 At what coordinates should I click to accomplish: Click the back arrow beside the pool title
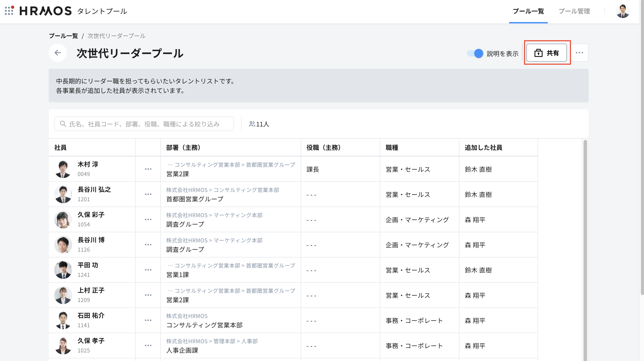tap(58, 53)
